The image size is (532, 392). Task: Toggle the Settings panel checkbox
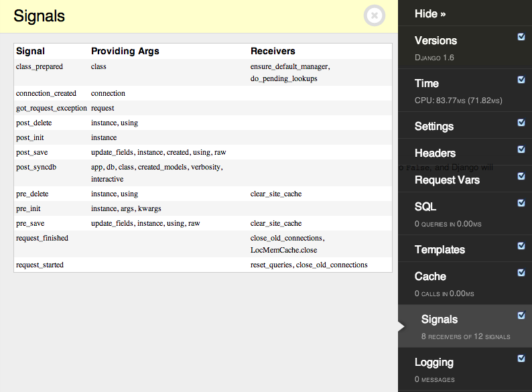coord(521,123)
